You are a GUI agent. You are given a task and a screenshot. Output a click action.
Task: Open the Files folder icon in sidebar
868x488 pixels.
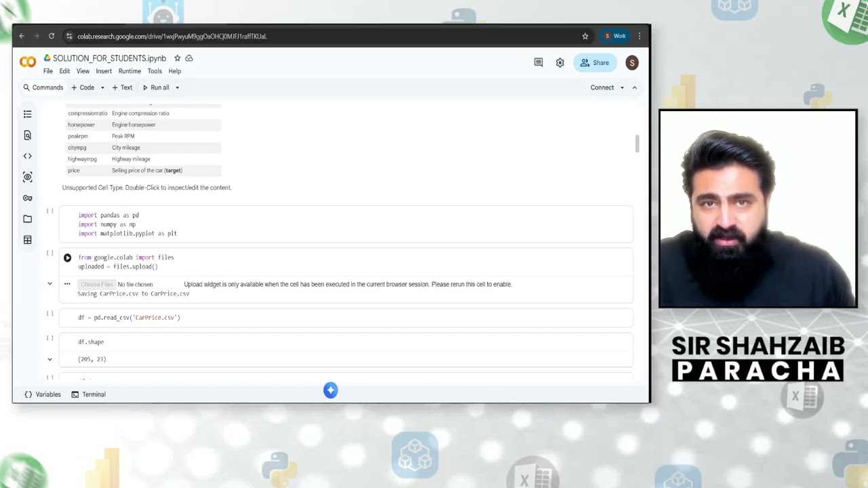pyautogui.click(x=27, y=219)
